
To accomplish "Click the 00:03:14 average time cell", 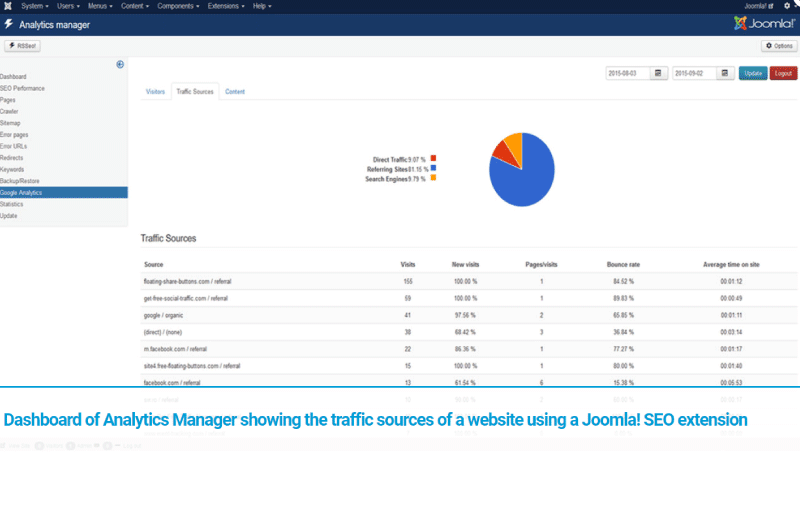I will tap(731, 332).
